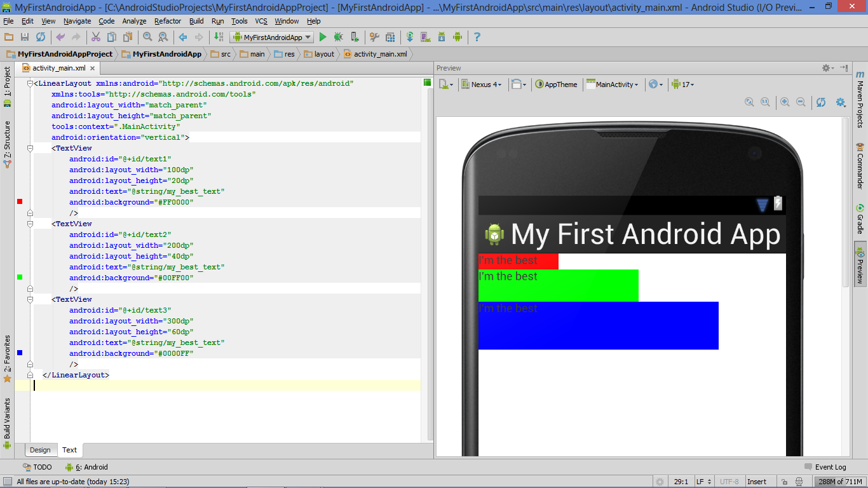The image size is (868, 488).
Task: Open Settings with the wrench icon
Action: (x=374, y=37)
